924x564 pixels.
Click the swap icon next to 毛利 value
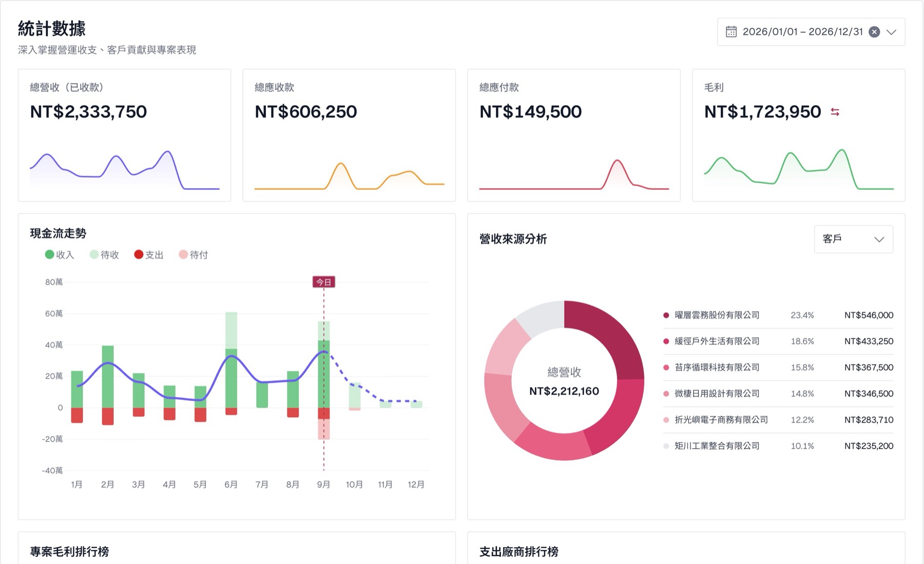(x=835, y=112)
